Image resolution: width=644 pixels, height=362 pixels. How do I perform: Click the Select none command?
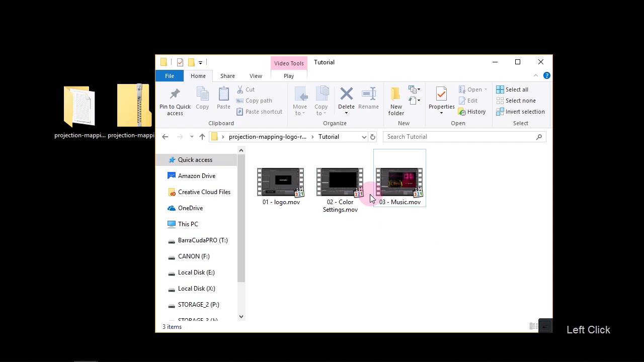516,101
